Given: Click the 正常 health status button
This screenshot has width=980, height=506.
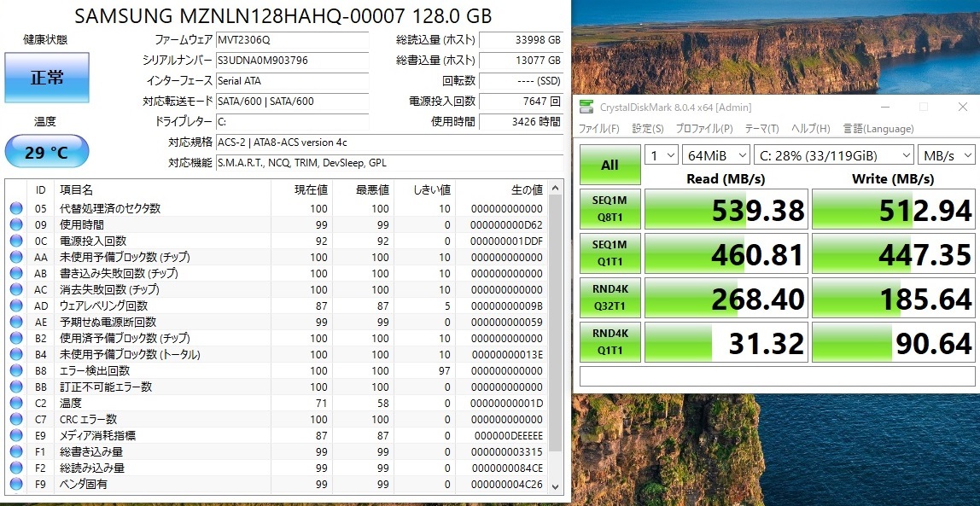Looking at the screenshot, I should tap(47, 78).
